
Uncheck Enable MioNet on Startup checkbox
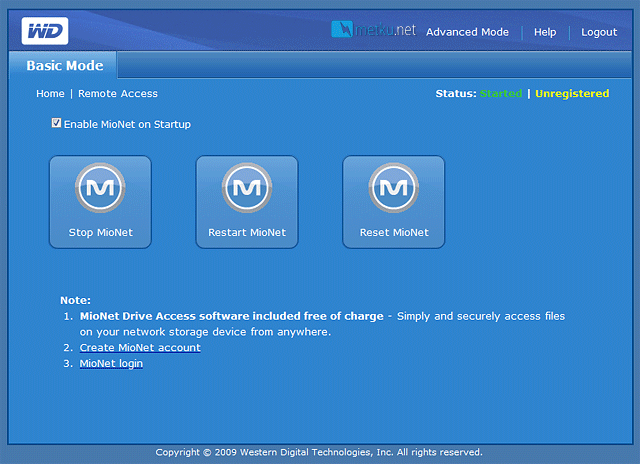click(x=56, y=123)
